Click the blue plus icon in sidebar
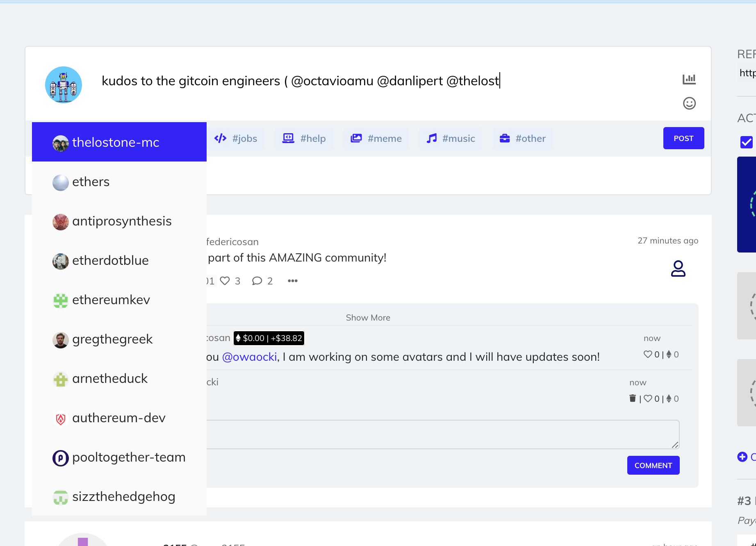 (742, 457)
